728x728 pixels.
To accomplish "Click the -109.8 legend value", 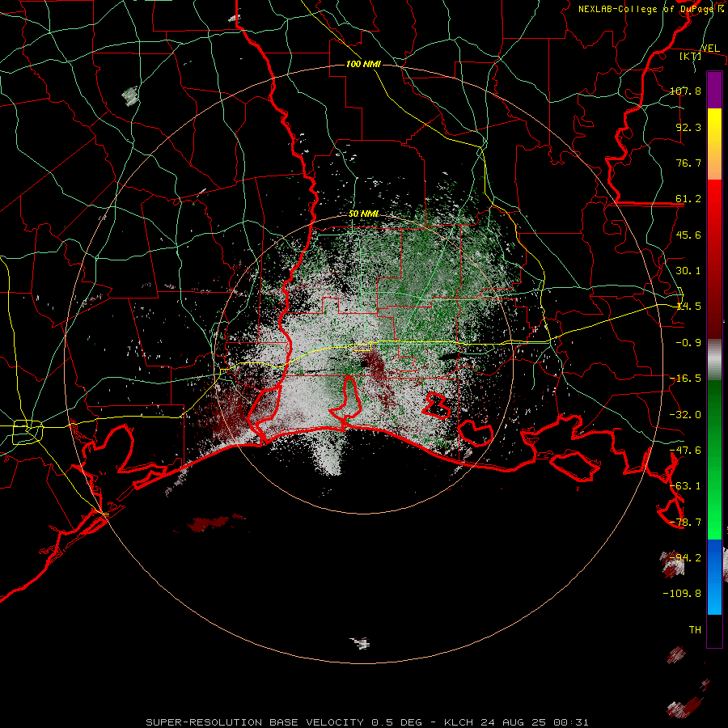I will point(682,594).
